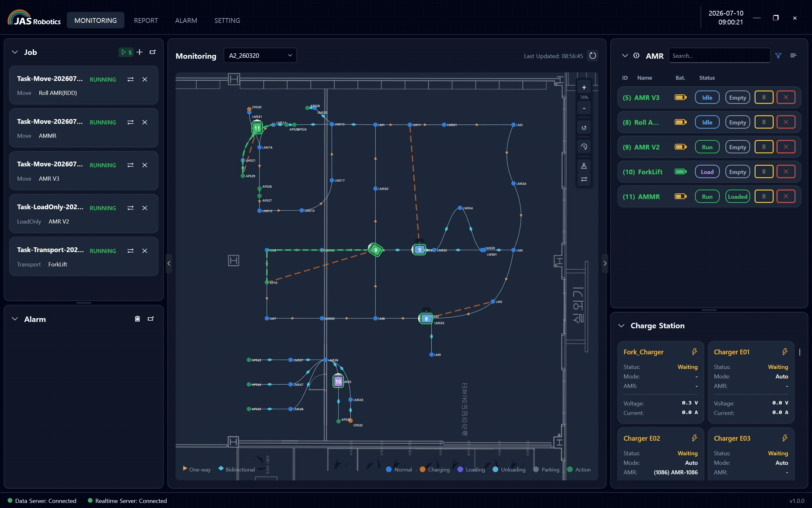The image size is (812, 508).
Task: Click Charger E01 lightning icon
Action: (x=784, y=352)
